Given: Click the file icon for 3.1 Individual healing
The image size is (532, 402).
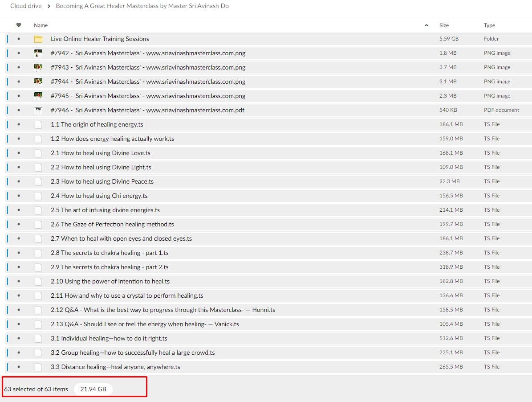Looking at the screenshot, I should tap(38, 338).
